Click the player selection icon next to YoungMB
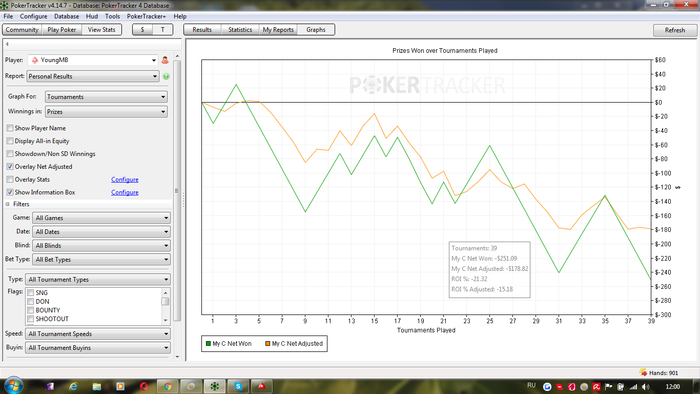 coord(165,60)
